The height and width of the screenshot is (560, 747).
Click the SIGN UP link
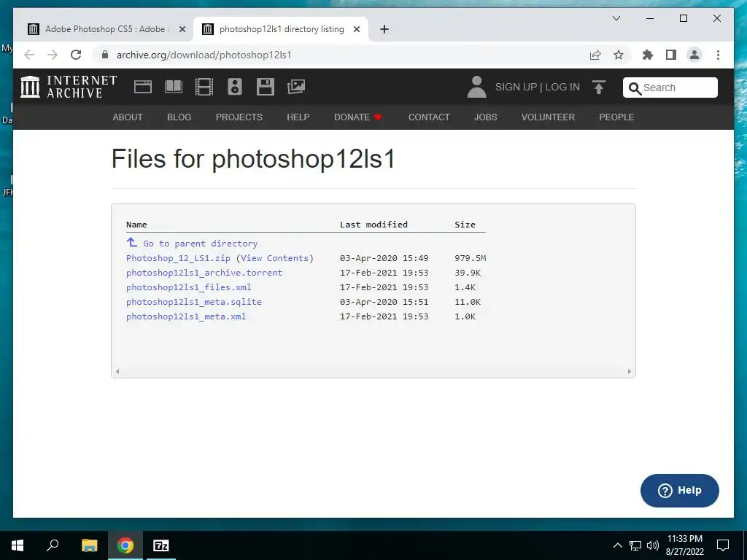click(516, 87)
